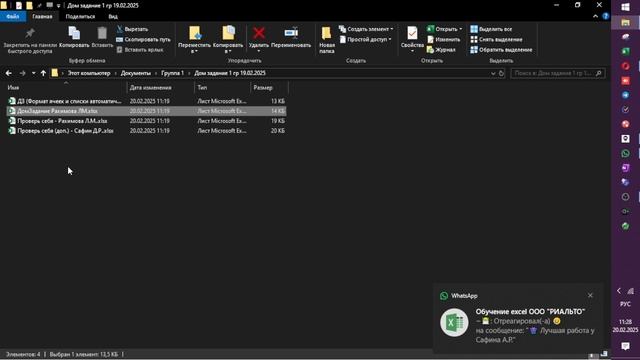Open the Открыть dropdown with Excel icon
This screenshot has height=360, width=640.
click(444, 29)
